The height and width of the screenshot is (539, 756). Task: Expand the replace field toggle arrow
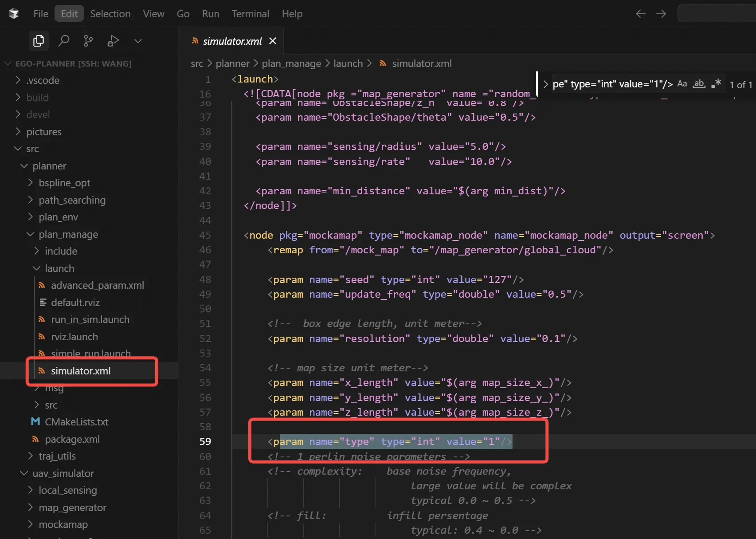tap(545, 84)
